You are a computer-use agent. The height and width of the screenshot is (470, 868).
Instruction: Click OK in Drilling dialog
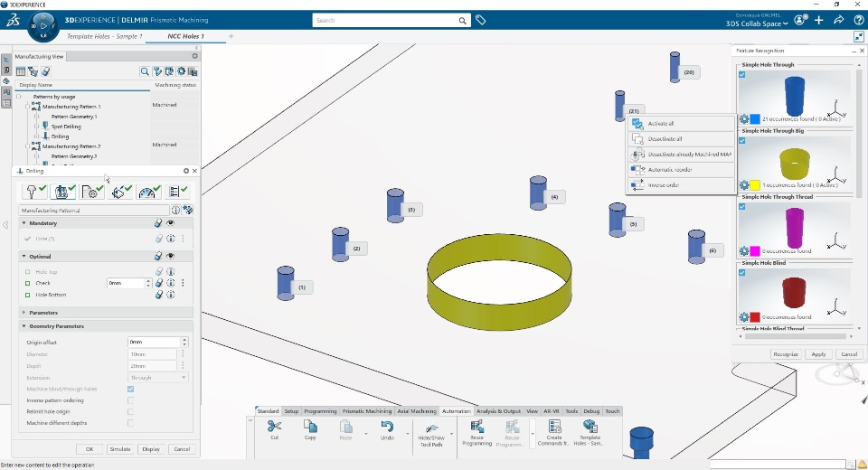click(90, 449)
